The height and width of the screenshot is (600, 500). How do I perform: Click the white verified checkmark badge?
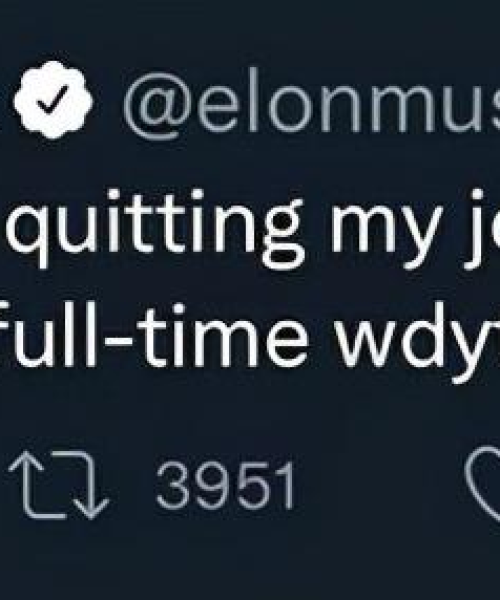[x=53, y=100]
